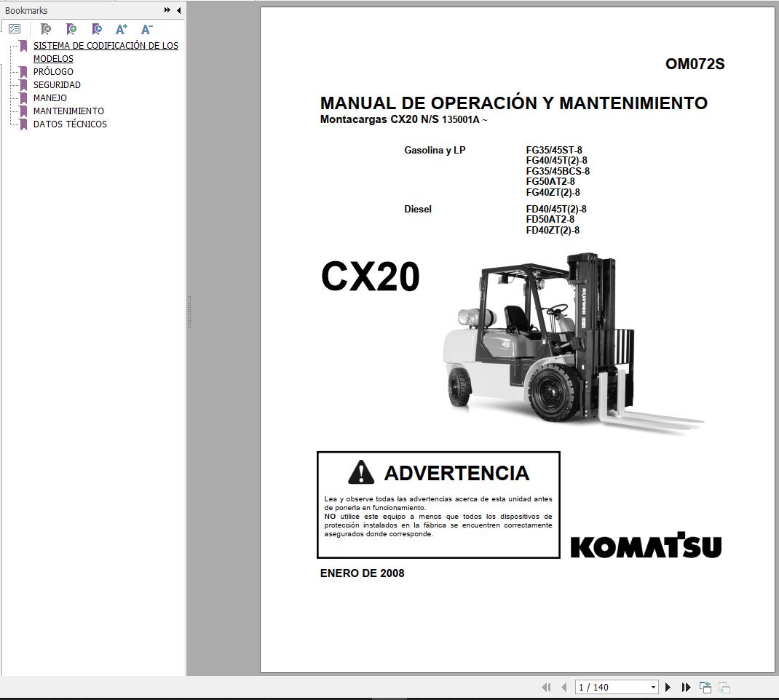Expand the Bookmarks panel with double arrow
Viewport: 779px width, 700px height.
[x=167, y=10]
